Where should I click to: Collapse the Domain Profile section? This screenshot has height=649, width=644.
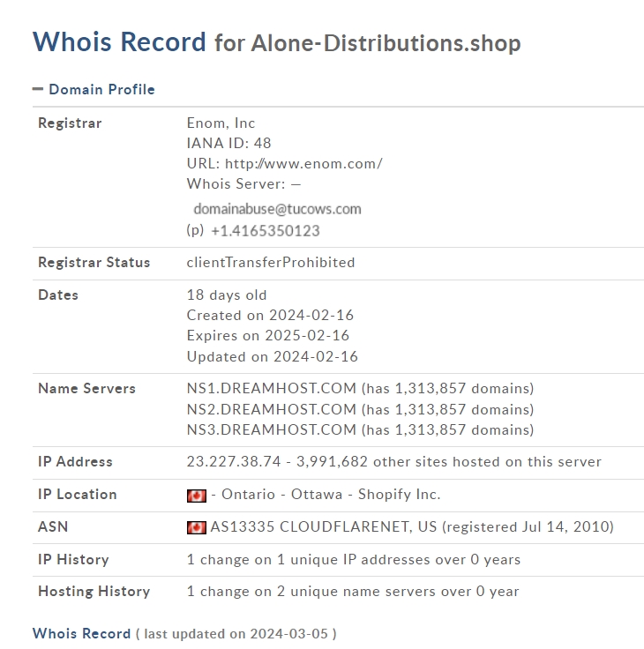[x=38, y=89]
